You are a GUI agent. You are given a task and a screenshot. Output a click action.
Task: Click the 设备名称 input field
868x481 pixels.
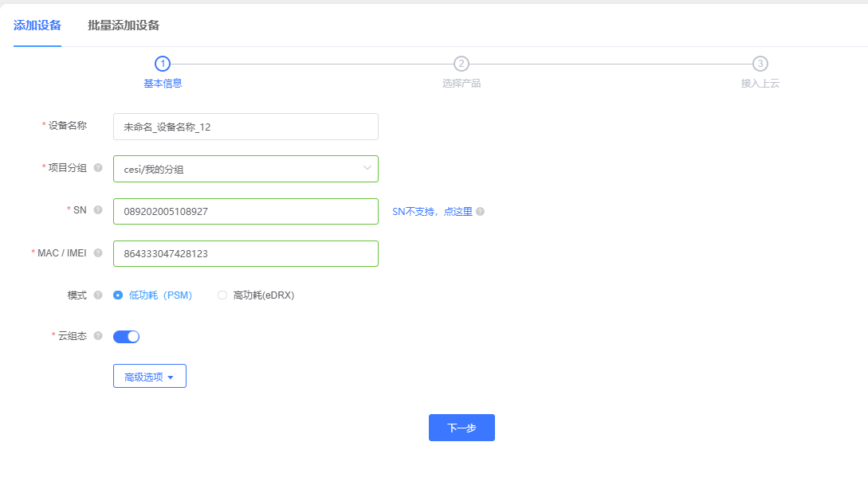point(245,127)
